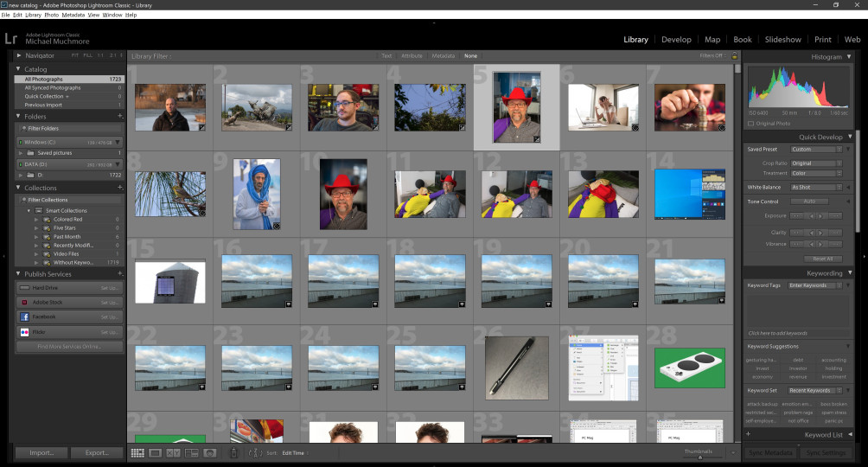Toggle the Windows (C:) volume indicator light
The width and height of the screenshot is (868, 467).
click(21, 143)
